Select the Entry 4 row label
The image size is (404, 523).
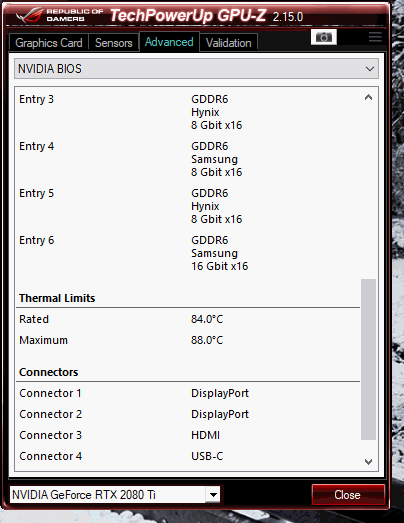click(x=36, y=146)
